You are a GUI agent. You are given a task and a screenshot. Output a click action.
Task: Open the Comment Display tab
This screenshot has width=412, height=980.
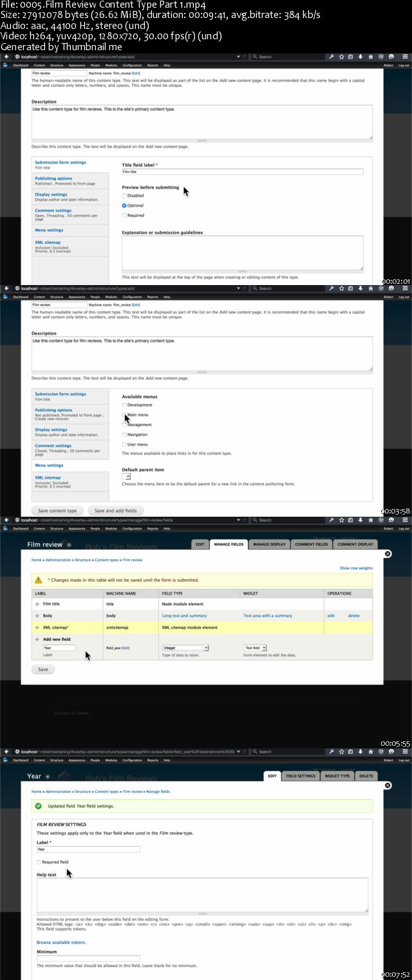[355, 544]
